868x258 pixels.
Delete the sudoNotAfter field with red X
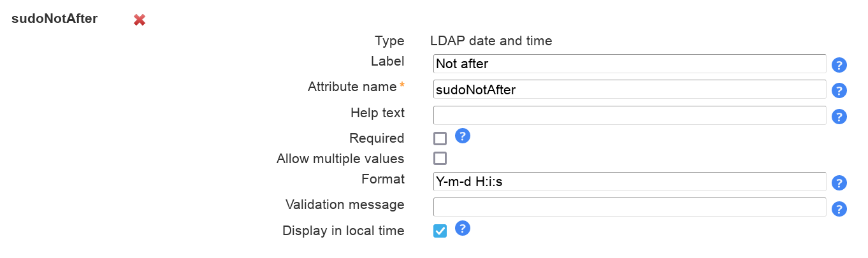tap(140, 20)
